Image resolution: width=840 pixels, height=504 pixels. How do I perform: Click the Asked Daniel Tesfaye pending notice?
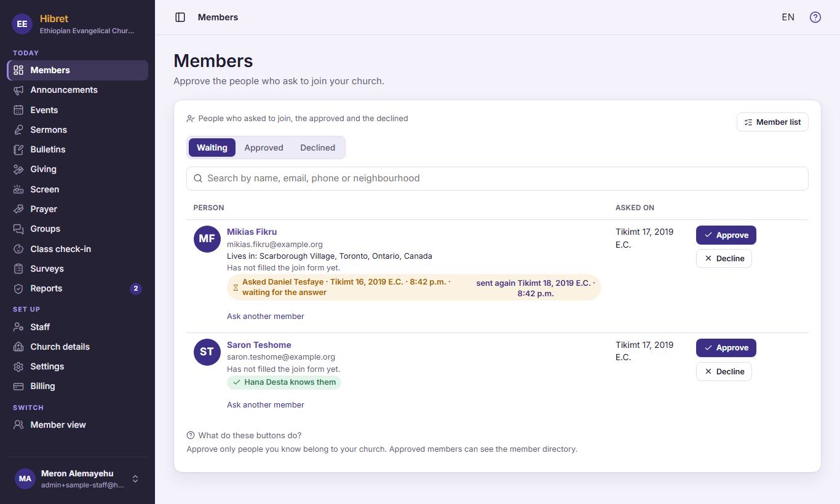coord(414,288)
